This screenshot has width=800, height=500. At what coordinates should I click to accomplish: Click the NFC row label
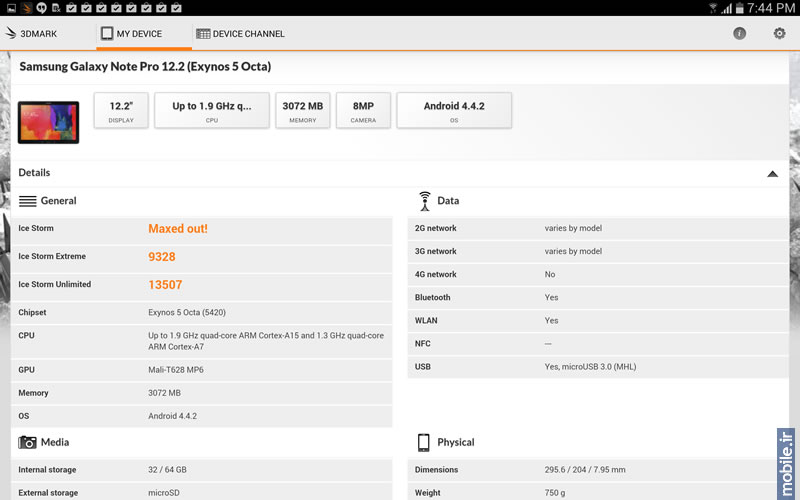tap(422, 343)
